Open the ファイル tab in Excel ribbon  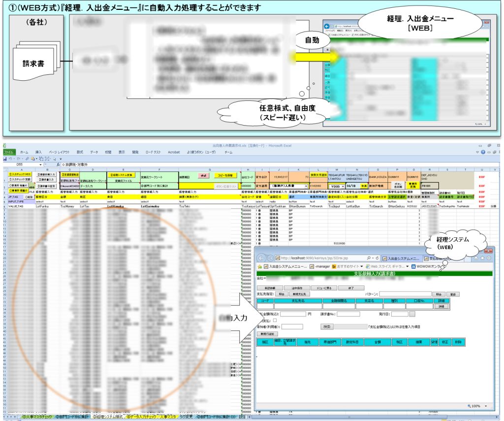pos(8,152)
